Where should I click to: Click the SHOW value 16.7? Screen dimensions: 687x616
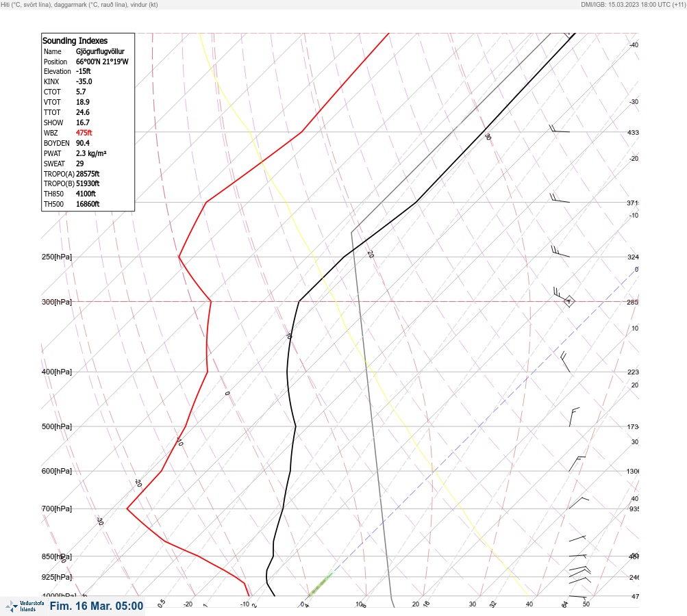[83, 123]
